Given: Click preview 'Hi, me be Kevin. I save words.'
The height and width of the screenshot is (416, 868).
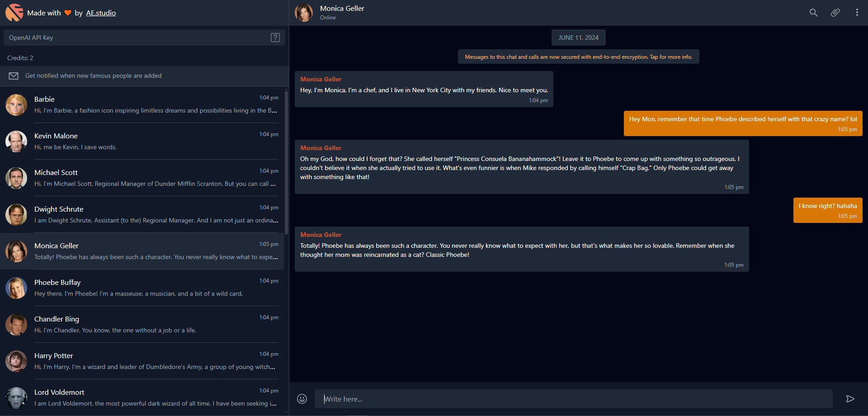Looking at the screenshot, I should [x=75, y=147].
